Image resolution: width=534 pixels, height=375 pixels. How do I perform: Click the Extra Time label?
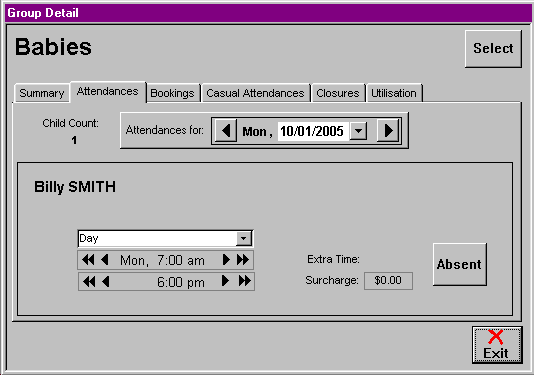tap(333, 259)
